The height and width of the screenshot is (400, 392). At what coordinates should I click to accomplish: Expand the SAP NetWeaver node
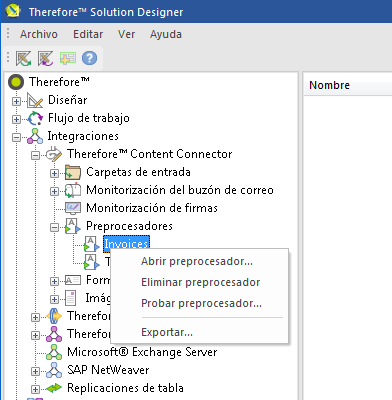pos(35,371)
